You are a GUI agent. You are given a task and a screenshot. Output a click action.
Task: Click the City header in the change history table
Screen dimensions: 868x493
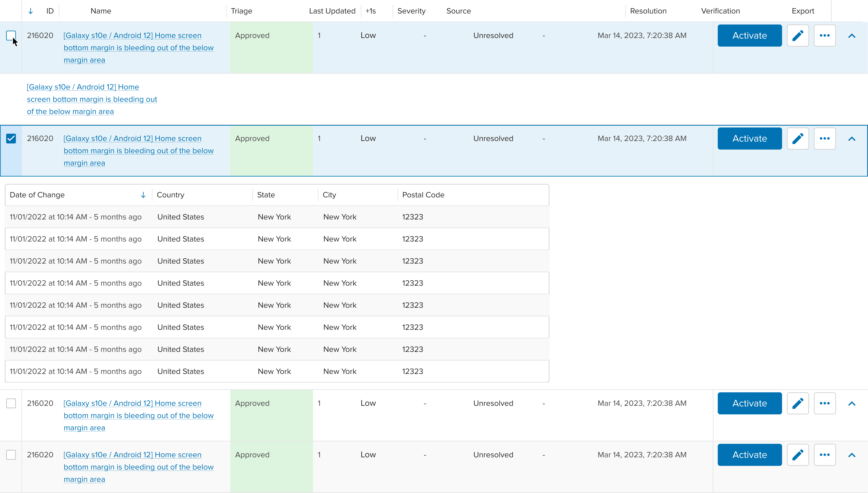[329, 195]
